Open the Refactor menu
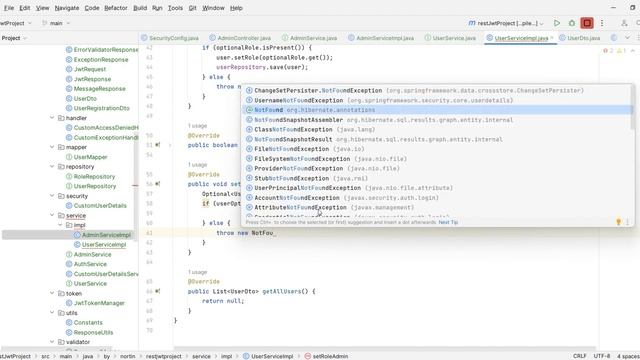 click(116, 8)
